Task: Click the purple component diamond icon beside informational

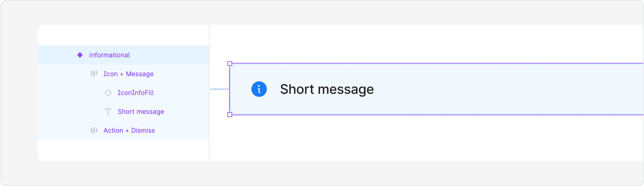Action: 80,55
